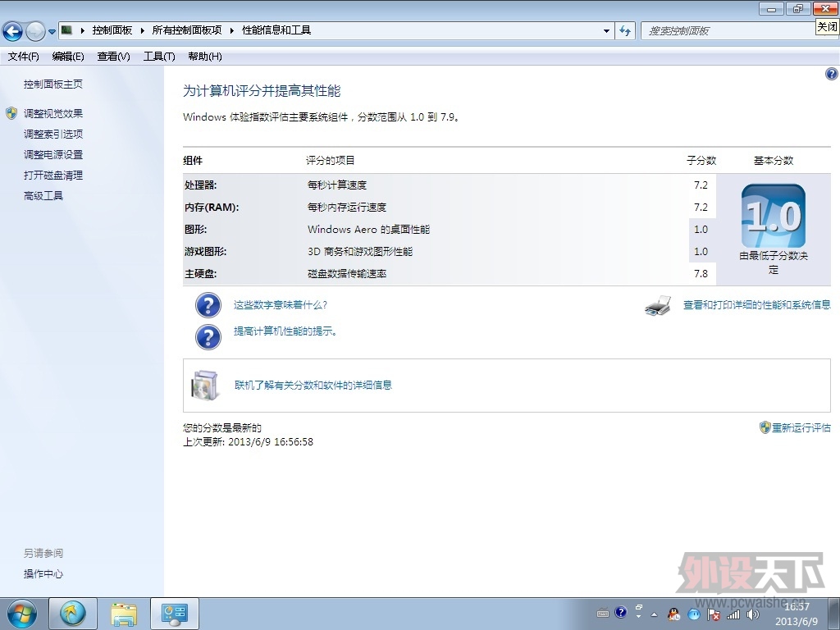The width and height of the screenshot is (840, 630).
Task: Click the question icon beside 这些数字意味着什么
Action: pos(208,305)
